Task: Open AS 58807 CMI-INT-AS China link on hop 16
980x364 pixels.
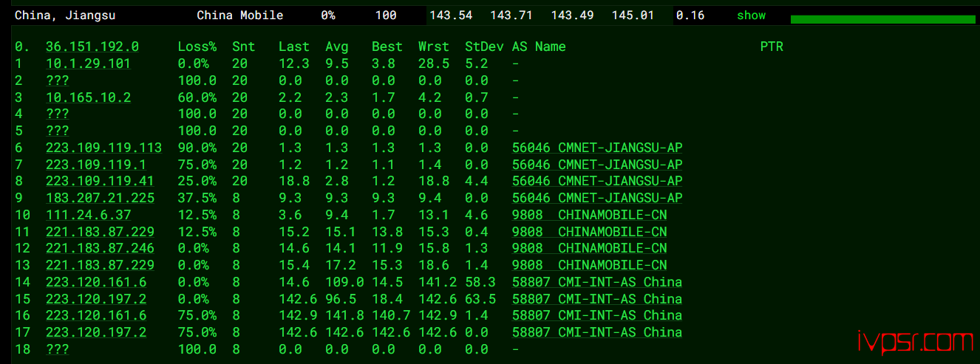Action: (x=597, y=315)
